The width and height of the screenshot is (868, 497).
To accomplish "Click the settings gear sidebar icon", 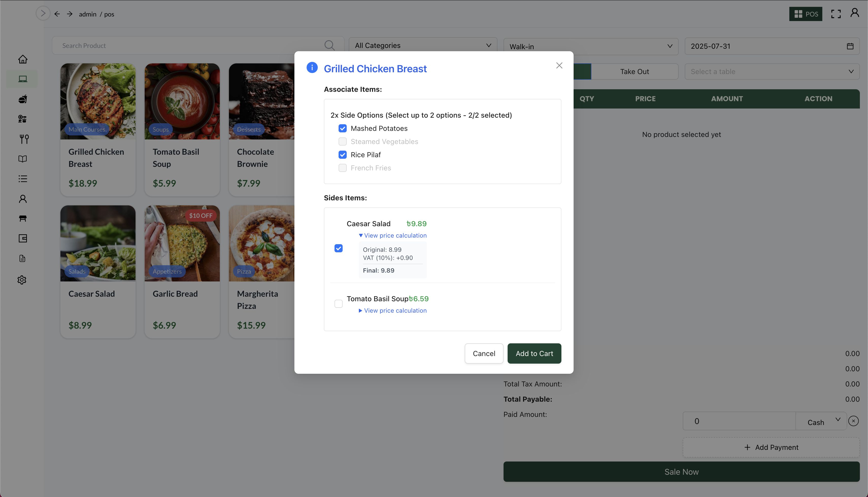I will coord(22,280).
